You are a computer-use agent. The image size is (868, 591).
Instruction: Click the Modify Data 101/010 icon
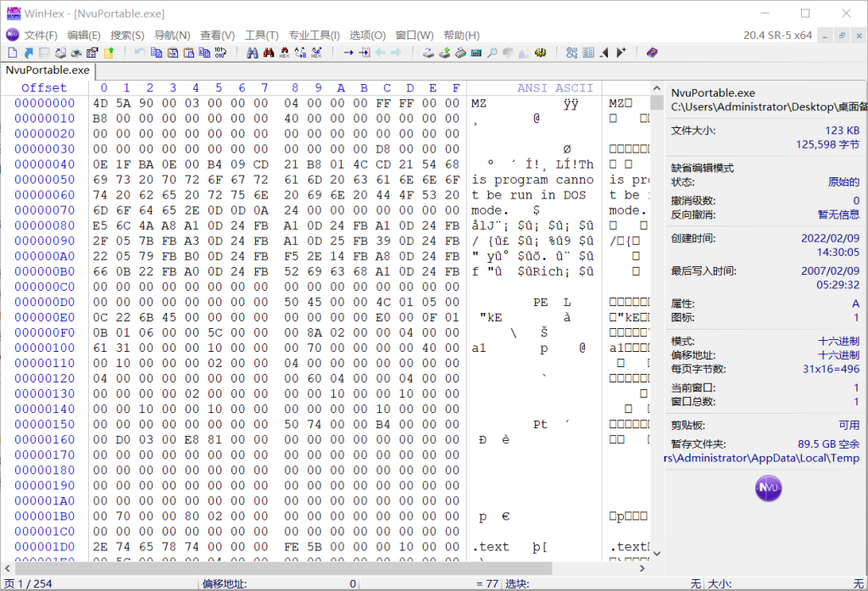220,53
